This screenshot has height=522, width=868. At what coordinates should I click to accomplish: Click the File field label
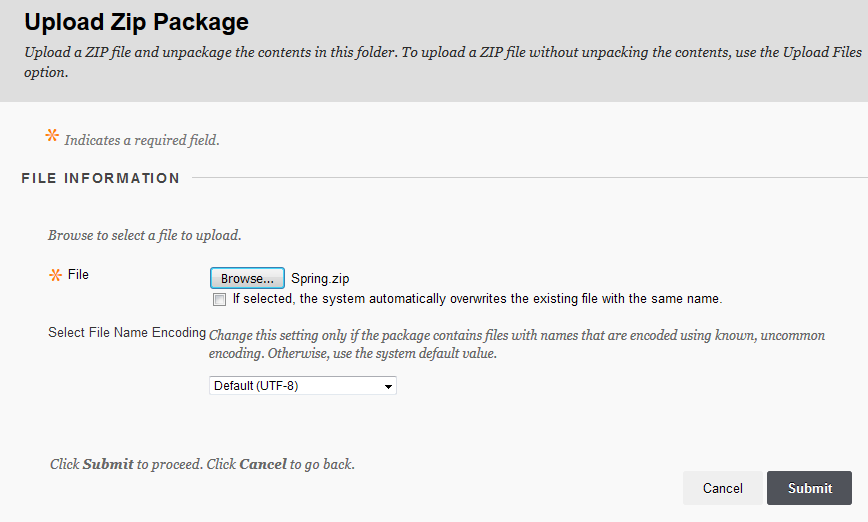point(78,275)
